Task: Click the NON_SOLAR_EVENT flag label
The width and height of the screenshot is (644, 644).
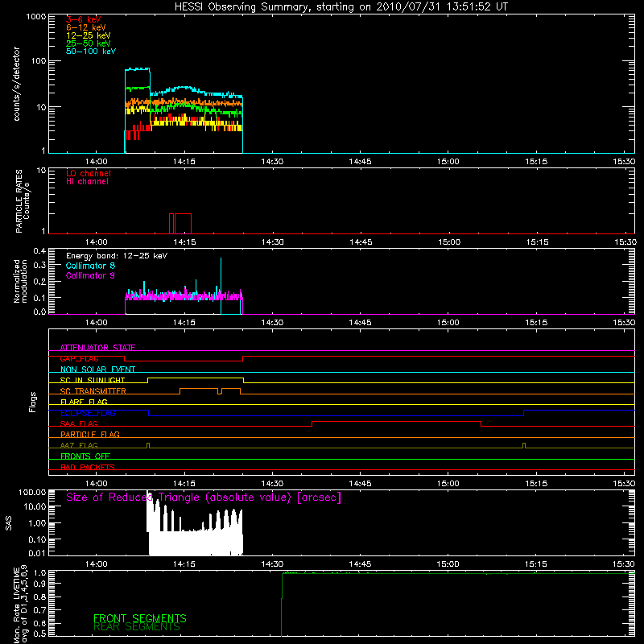Action: pyautogui.click(x=97, y=369)
